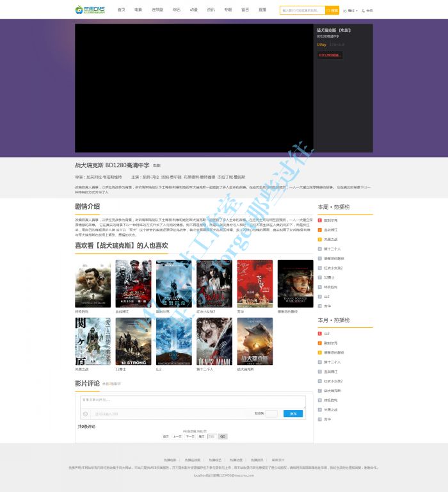
Task: Open 红衣小女孩2 in weekly hot list
Action: click(x=333, y=268)
